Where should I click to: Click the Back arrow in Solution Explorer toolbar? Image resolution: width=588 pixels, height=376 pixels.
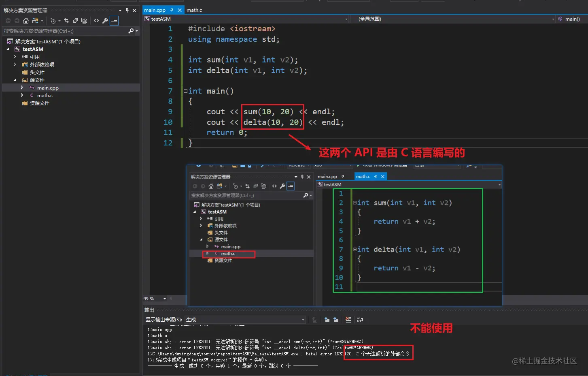[x=8, y=21]
